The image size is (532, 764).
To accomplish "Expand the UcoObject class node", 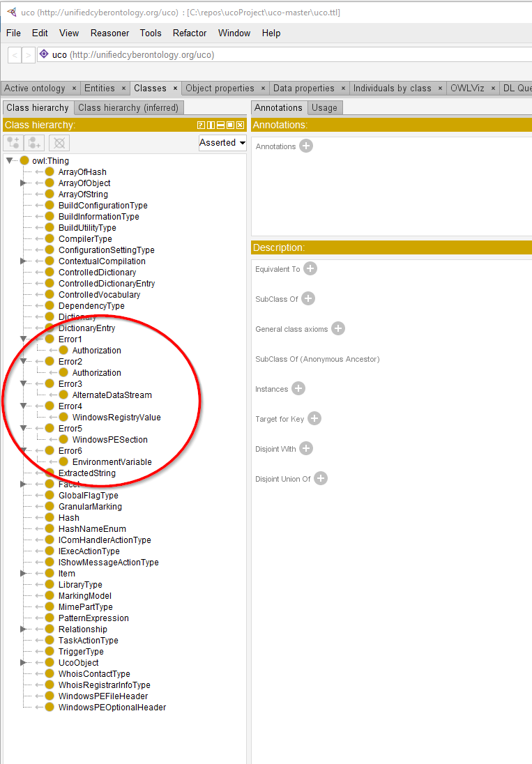I will (x=23, y=662).
